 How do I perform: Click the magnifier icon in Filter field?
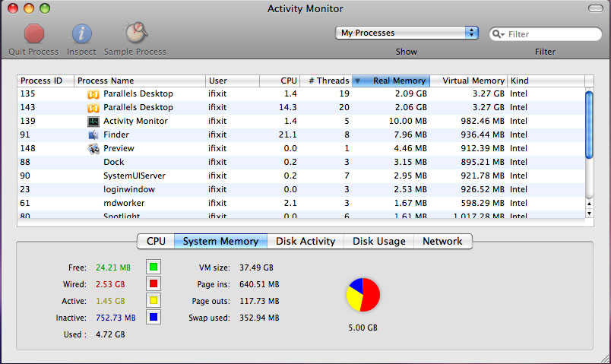coord(497,34)
